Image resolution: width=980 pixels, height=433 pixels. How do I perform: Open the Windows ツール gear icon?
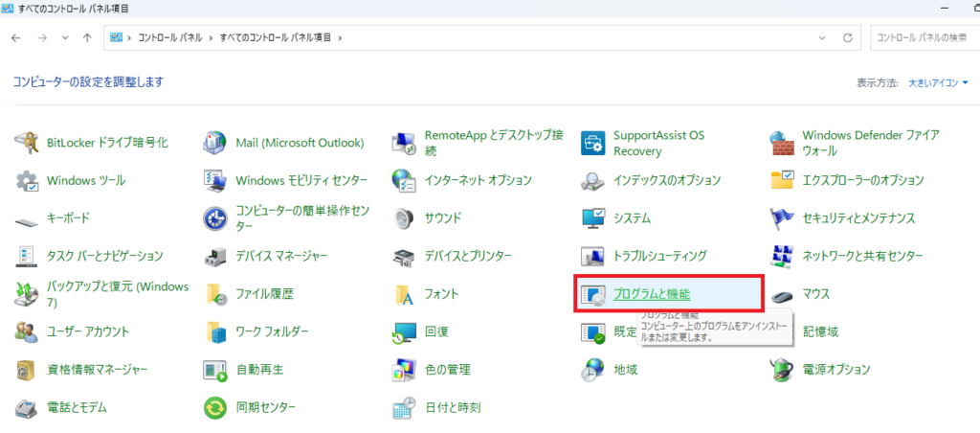pyautogui.click(x=26, y=181)
